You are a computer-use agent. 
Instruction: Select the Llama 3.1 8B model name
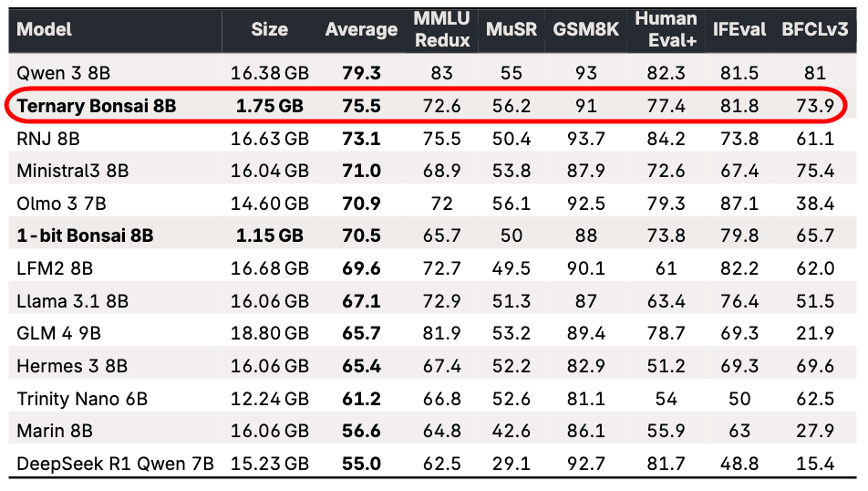[72, 301]
